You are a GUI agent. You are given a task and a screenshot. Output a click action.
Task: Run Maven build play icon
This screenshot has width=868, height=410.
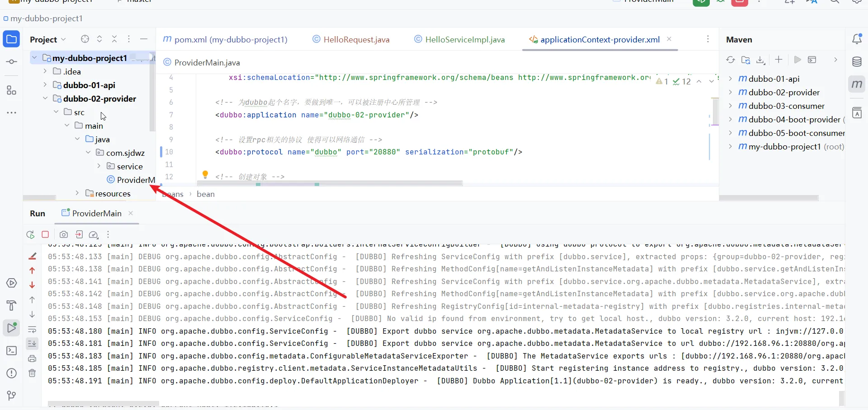797,60
